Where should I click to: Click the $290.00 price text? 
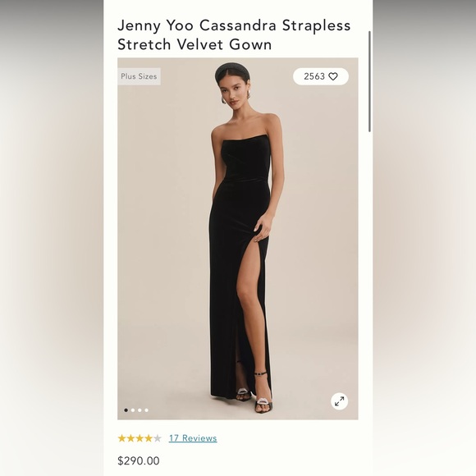(x=139, y=460)
